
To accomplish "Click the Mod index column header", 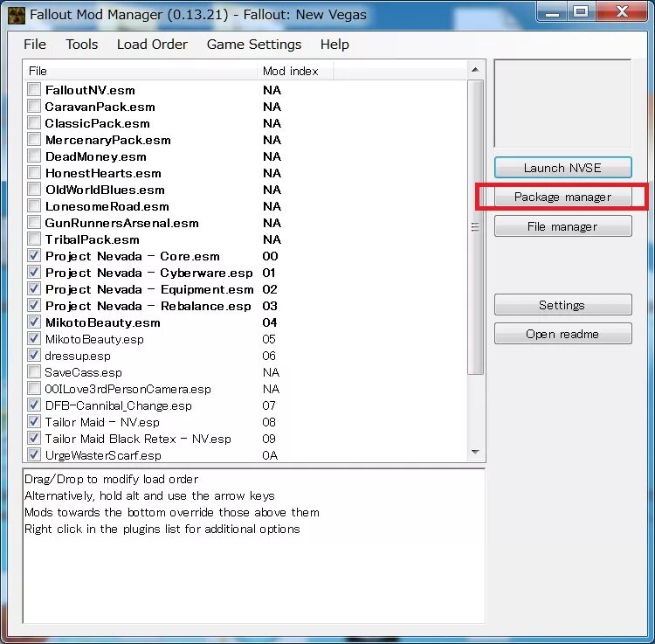I will tap(295, 71).
